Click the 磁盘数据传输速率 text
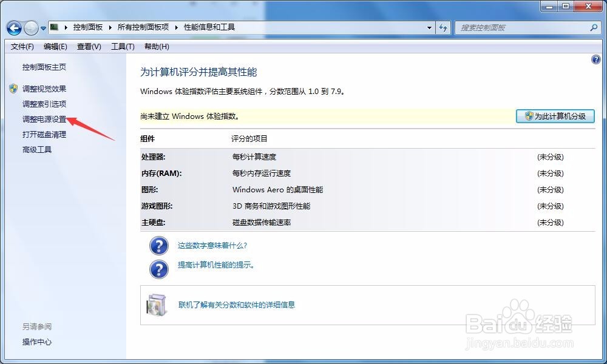 261,223
